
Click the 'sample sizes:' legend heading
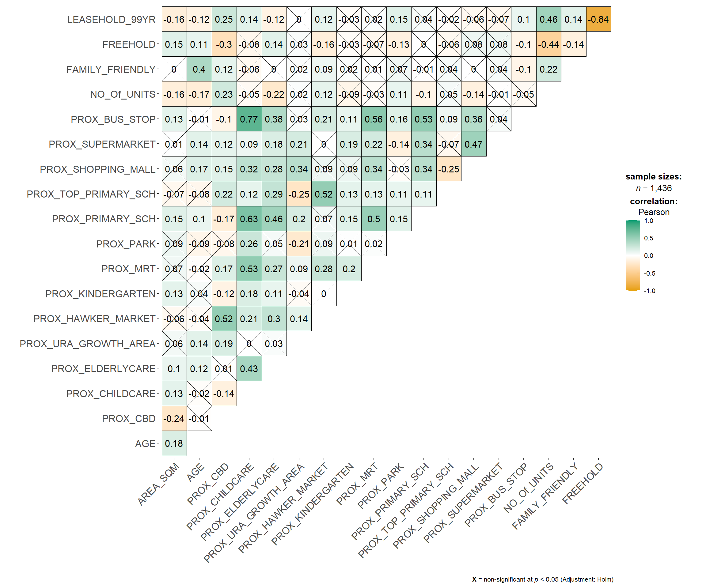654,177
